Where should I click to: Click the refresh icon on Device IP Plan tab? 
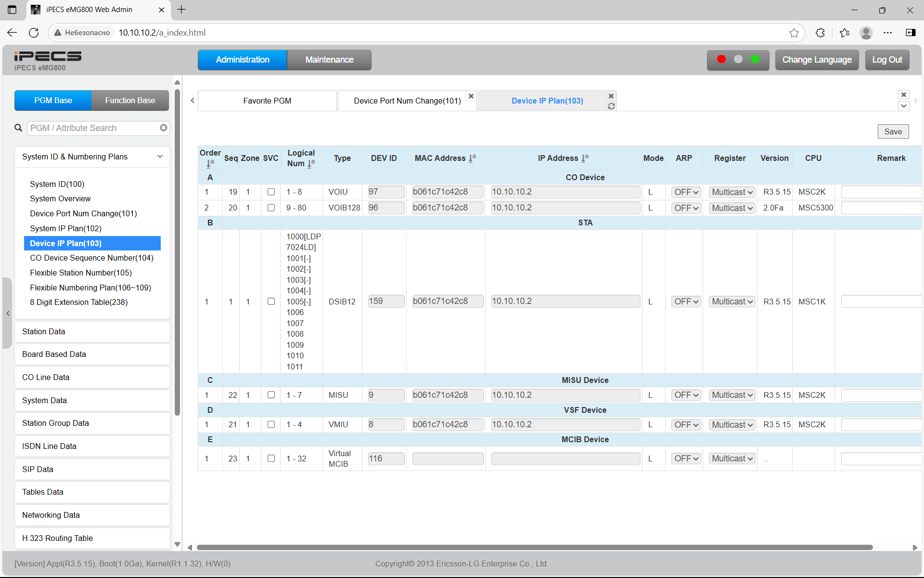[611, 106]
